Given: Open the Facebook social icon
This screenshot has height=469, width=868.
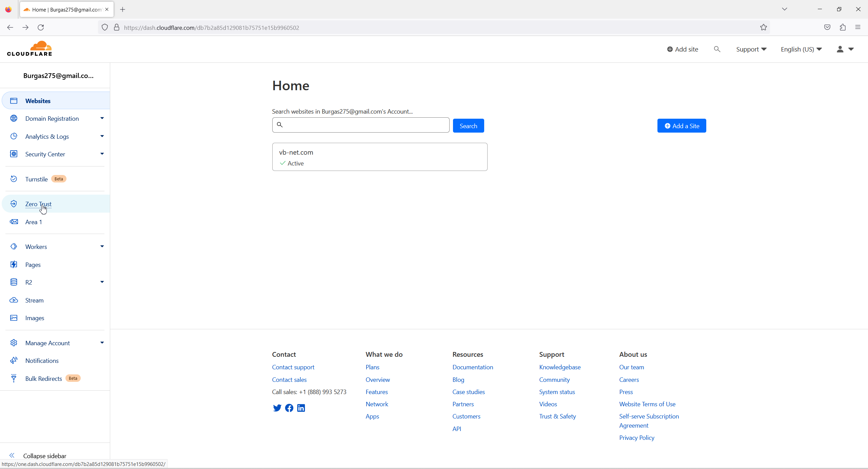Looking at the screenshot, I should [x=289, y=408].
